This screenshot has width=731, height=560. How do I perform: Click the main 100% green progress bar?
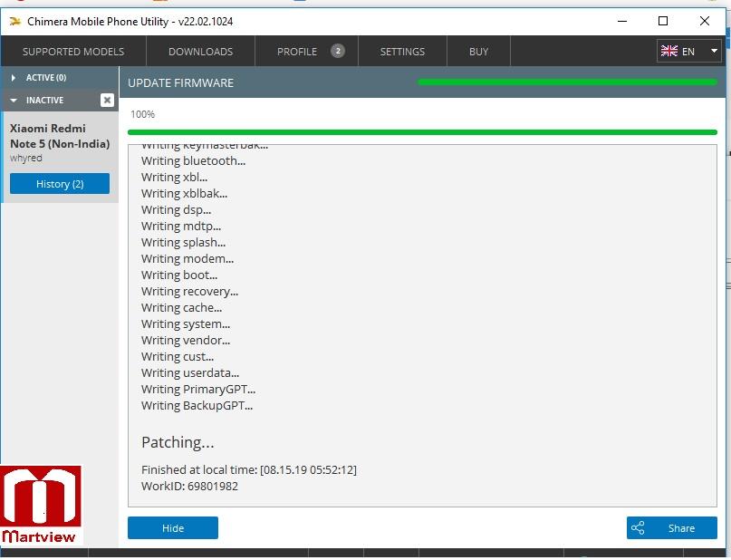click(422, 132)
